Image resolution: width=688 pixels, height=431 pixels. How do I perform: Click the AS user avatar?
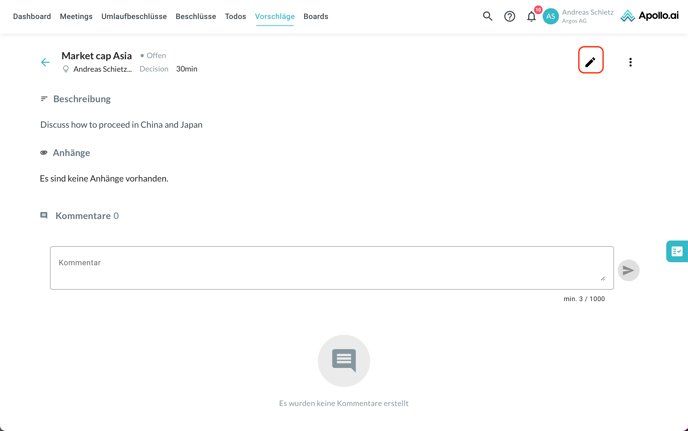click(551, 16)
